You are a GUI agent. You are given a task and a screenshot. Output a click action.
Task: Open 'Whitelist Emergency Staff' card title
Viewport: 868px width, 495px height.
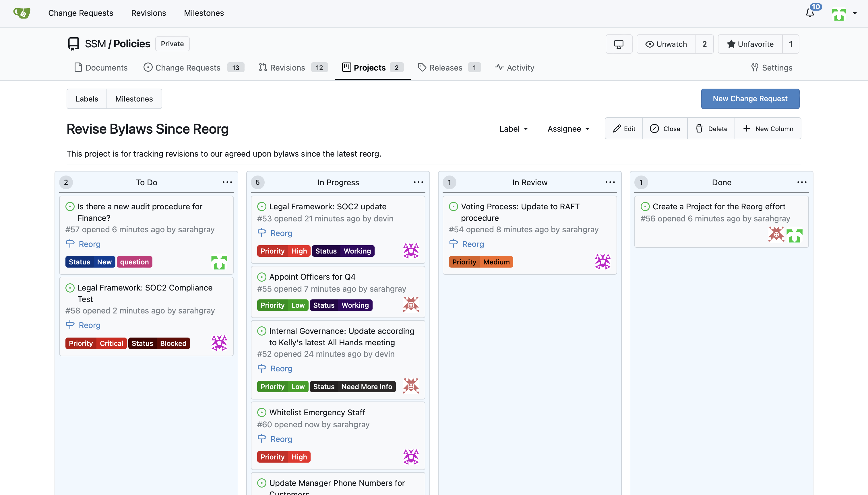coord(317,412)
